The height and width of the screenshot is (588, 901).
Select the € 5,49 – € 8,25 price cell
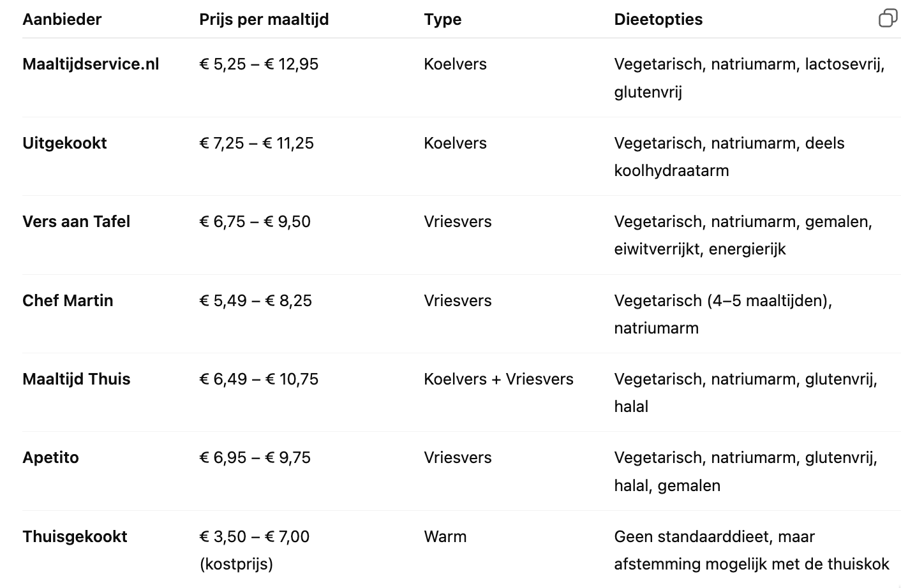click(255, 300)
